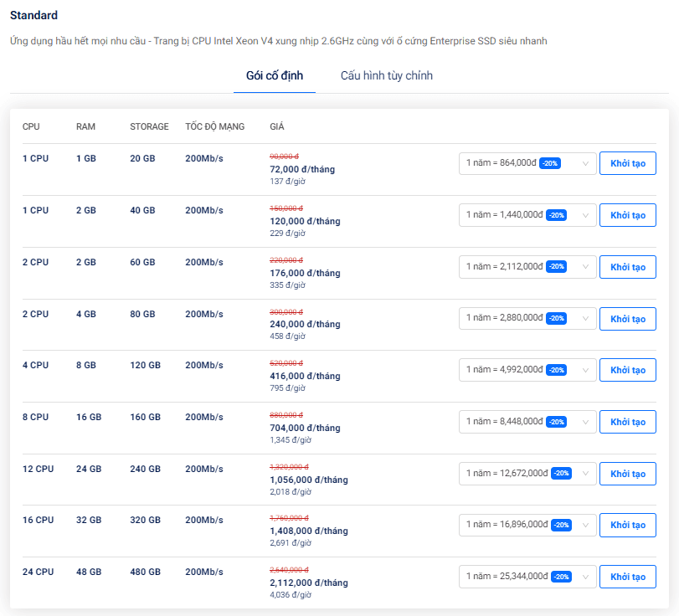Open billing dropdown showing 1 năm = 16,896,000đ

click(527, 525)
